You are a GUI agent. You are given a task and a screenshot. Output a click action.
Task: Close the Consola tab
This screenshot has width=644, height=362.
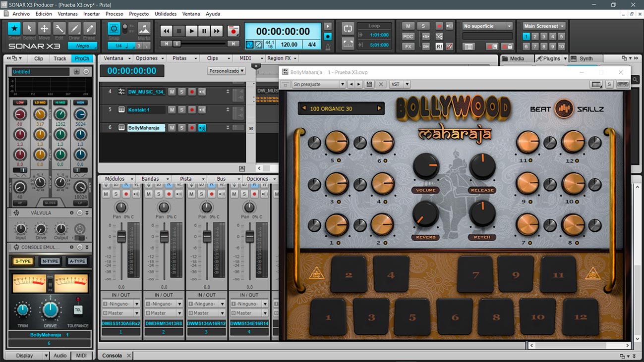tap(129, 356)
